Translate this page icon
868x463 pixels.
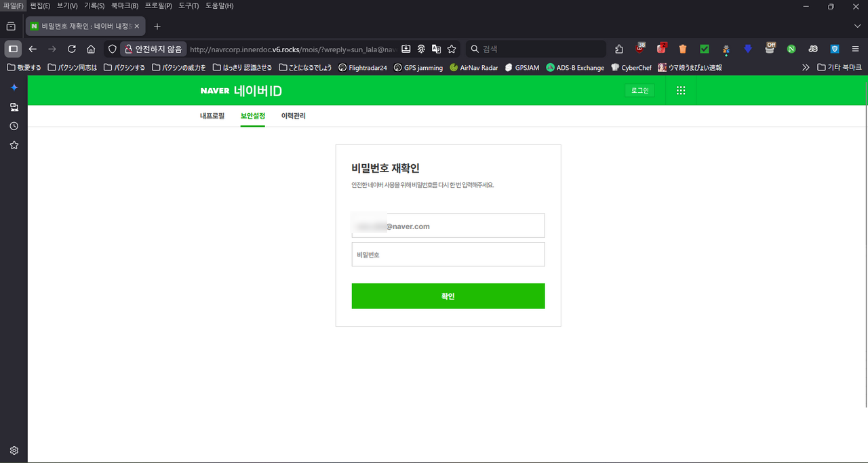(436, 49)
